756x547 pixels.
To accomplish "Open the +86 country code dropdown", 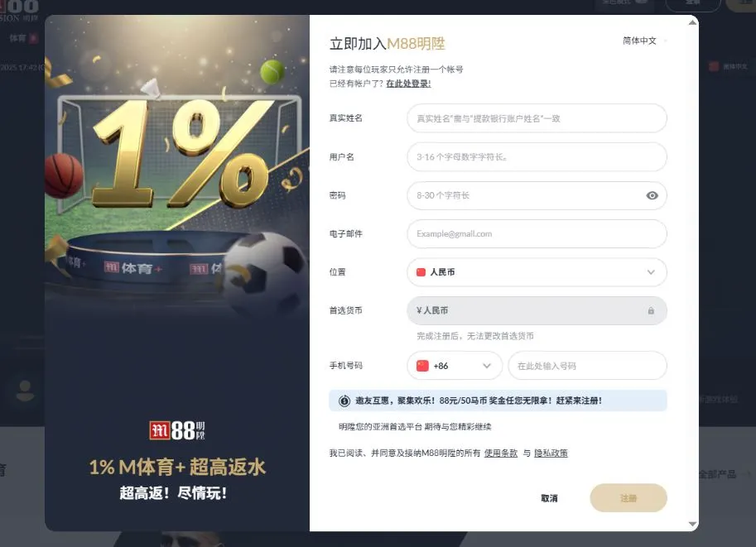I will pos(455,366).
